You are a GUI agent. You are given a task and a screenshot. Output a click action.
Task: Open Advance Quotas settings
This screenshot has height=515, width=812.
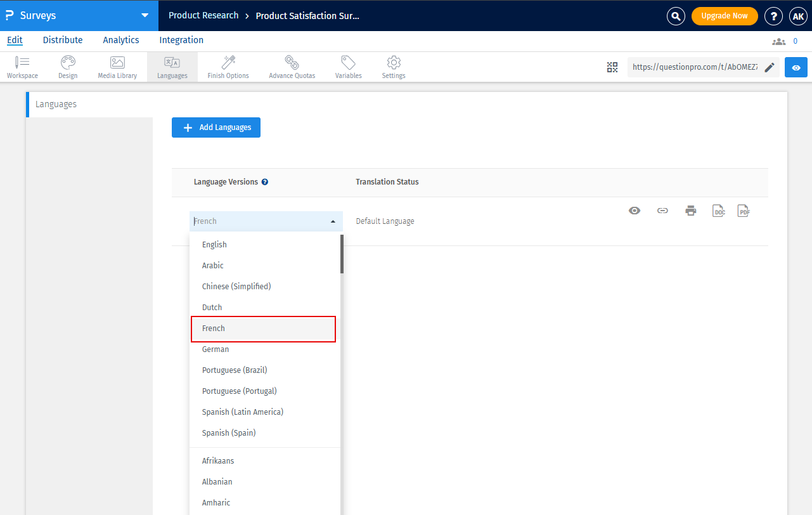tap(292, 67)
